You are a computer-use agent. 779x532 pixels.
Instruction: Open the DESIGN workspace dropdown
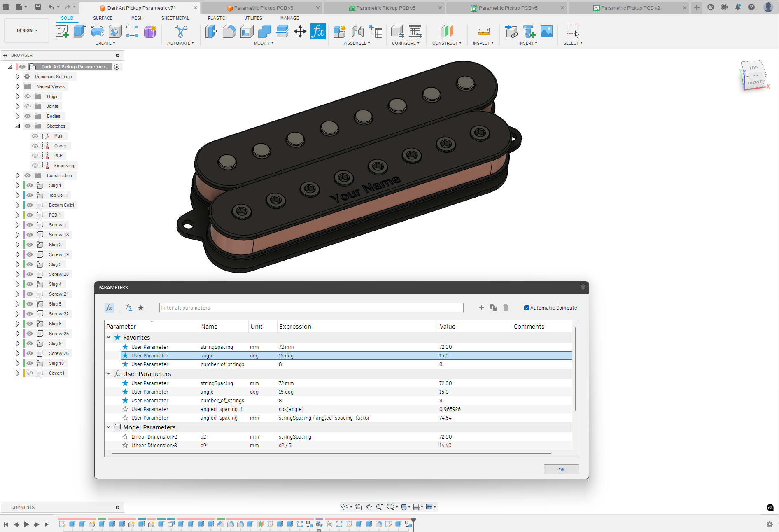27,30
